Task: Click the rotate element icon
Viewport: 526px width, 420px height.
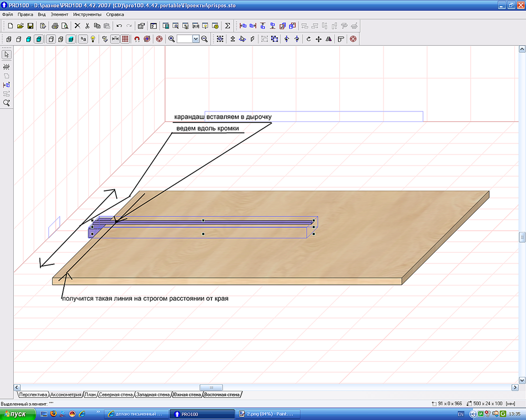Action: pos(308,39)
